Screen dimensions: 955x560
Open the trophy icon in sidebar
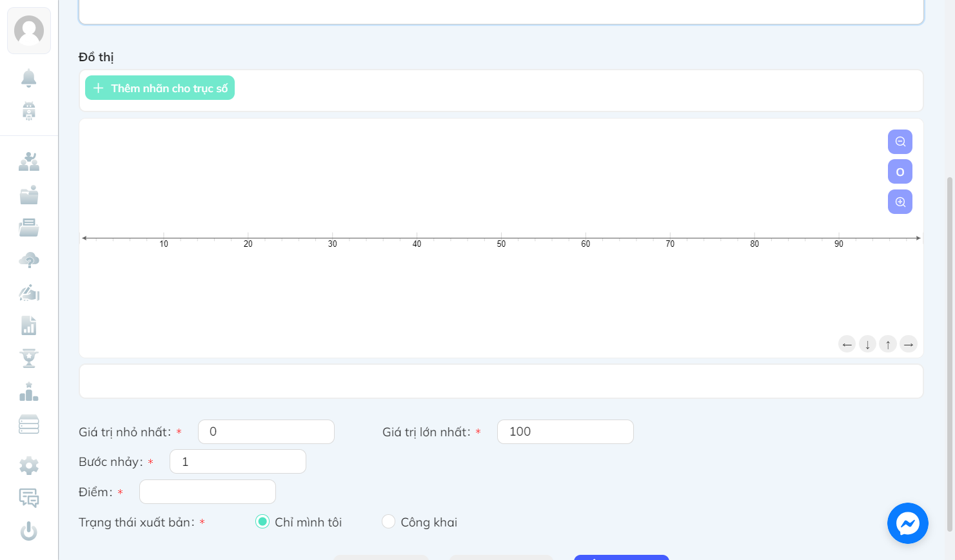coord(29,358)
